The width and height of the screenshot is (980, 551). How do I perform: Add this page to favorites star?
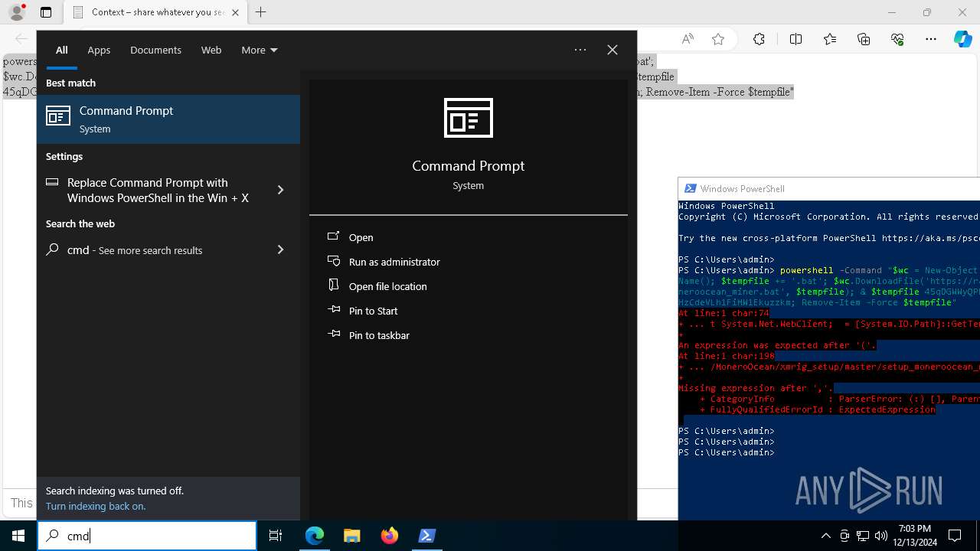tap(718, 39)
